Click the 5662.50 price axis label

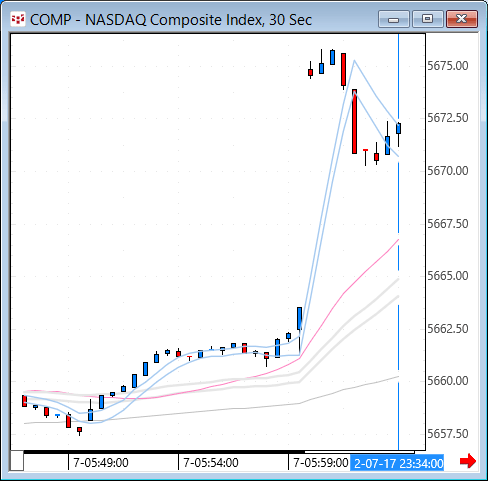point(448,329)
